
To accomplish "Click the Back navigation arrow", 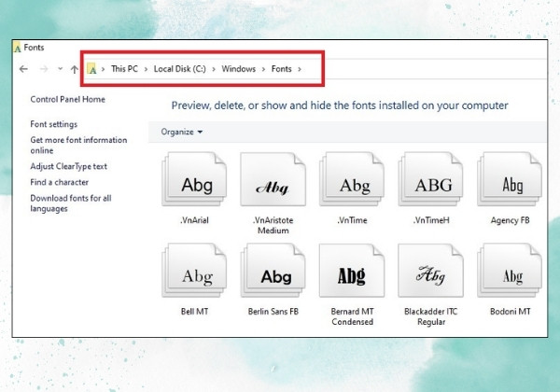I will pos(23,69).
